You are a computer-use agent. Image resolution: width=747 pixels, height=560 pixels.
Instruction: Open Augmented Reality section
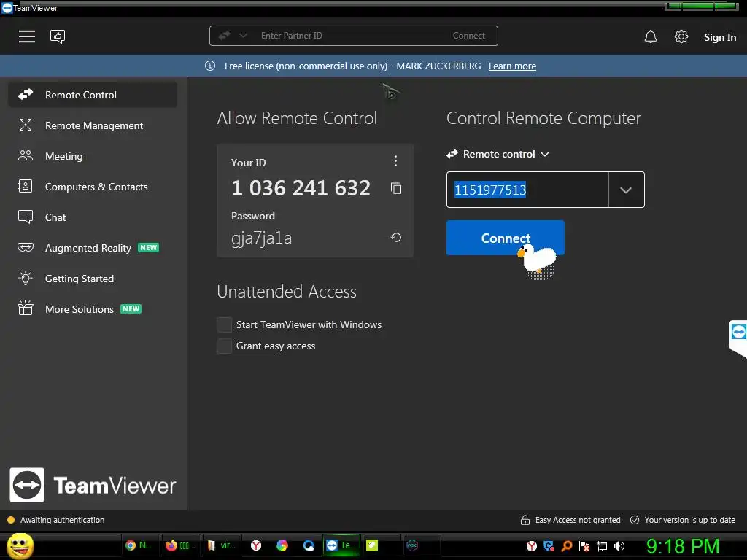tap(93, 248)
